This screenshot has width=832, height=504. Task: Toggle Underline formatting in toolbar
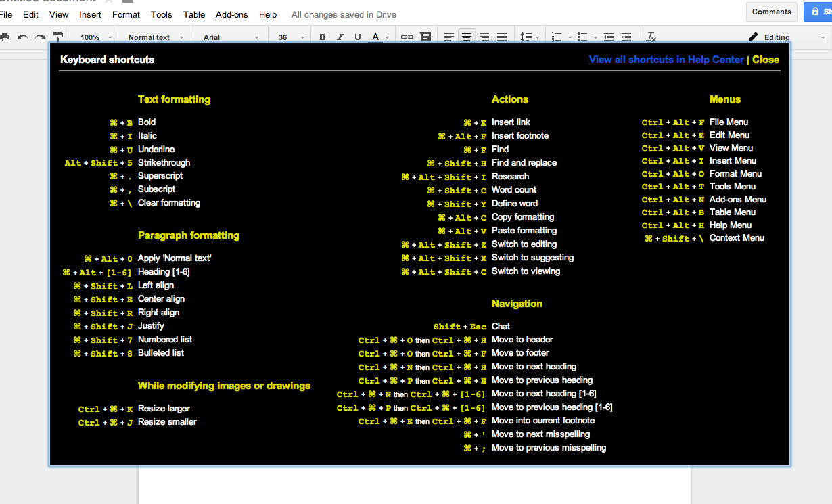(x=358, y=37)
